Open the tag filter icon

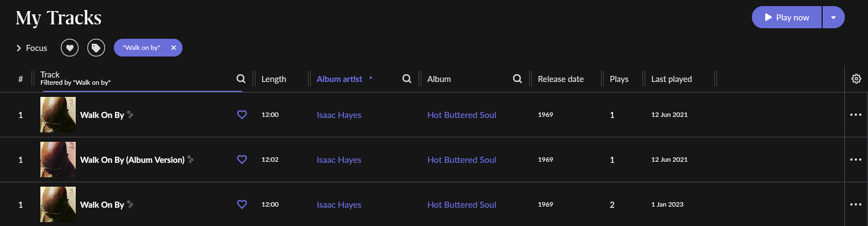coord(96,48)
